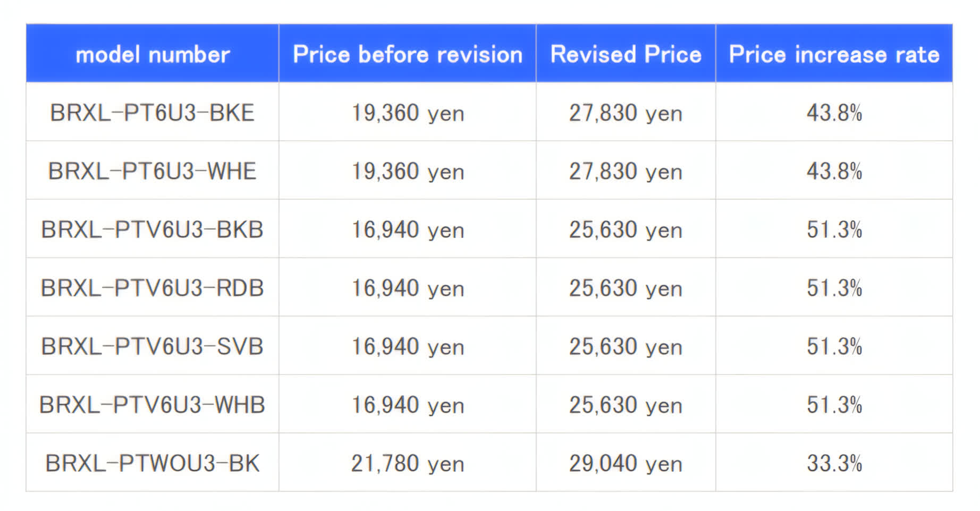Viewport: 980px width, 511px height.
Task: Click 16,940 yen in the RDB row
Action: click(x=408, y=288)
